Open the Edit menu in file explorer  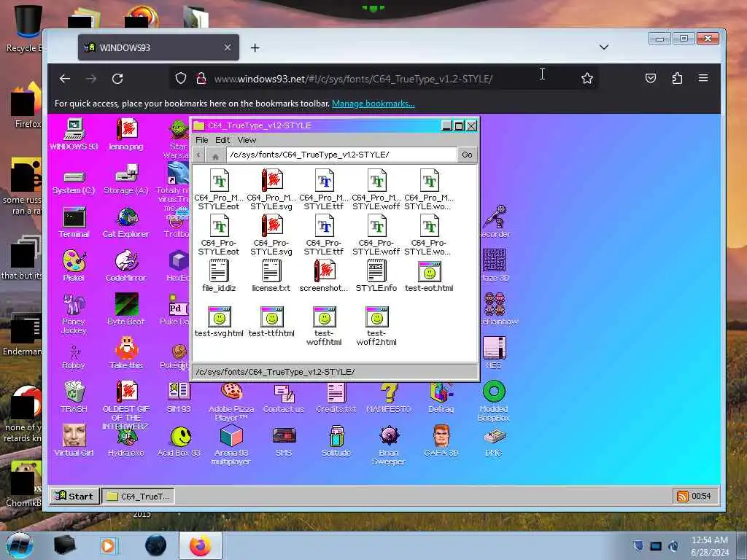tap(222, 140)
